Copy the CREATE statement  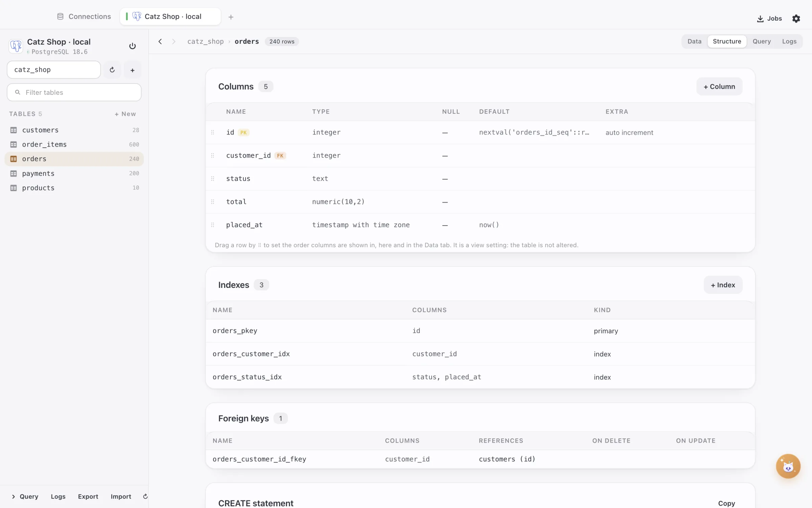pyautogui.click(x=726, y=503)
